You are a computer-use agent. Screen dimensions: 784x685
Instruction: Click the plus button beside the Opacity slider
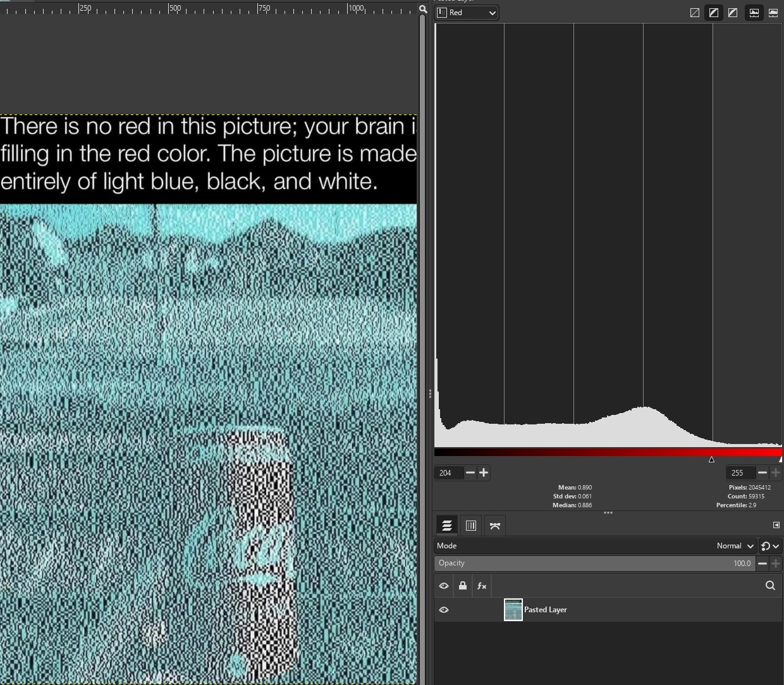tap(776, 564)
